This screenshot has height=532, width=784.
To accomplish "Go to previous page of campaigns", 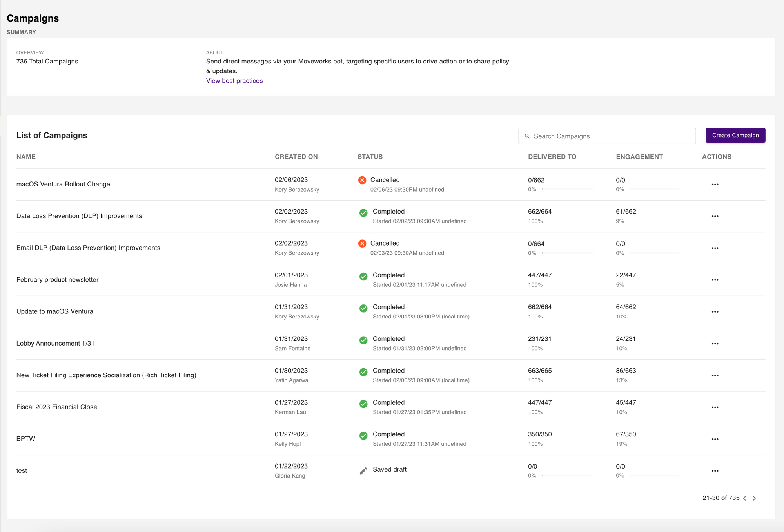I will click(744, 498).
